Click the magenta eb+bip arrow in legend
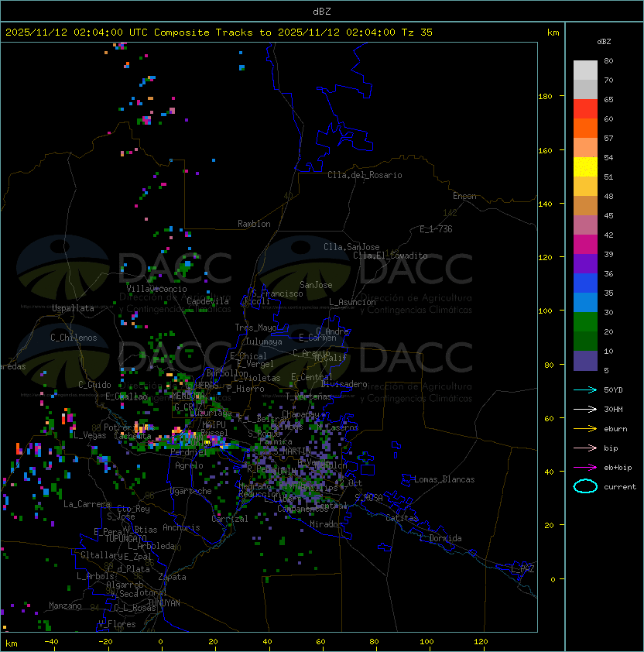 tap(585, 468)
